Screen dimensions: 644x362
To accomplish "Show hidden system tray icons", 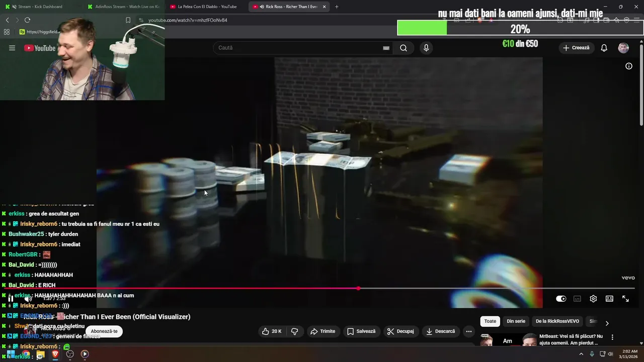I will 581,354.
